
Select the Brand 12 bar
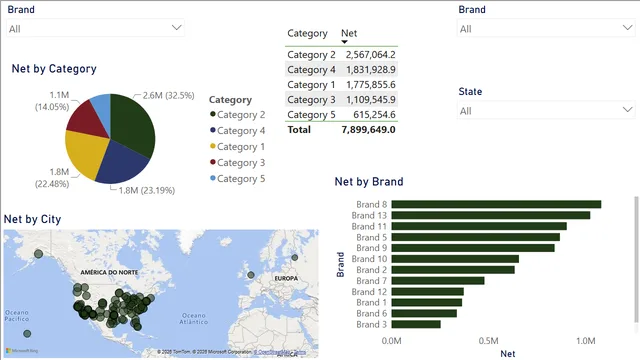click(x=427, y=291)
